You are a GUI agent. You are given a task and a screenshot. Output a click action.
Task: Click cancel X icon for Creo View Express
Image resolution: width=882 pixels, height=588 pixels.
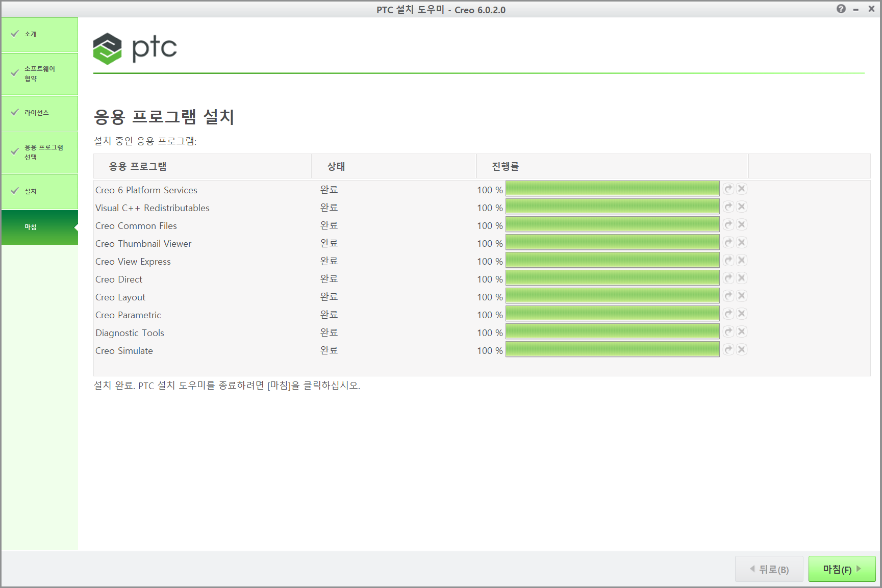742,260
